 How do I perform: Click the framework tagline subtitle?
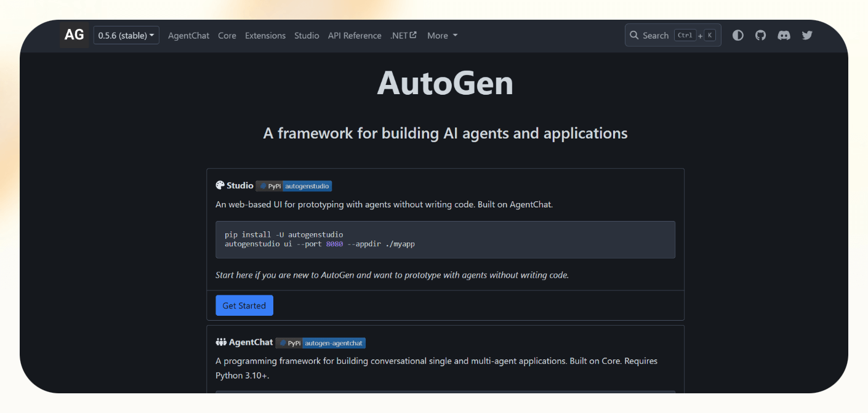(445, 133)
